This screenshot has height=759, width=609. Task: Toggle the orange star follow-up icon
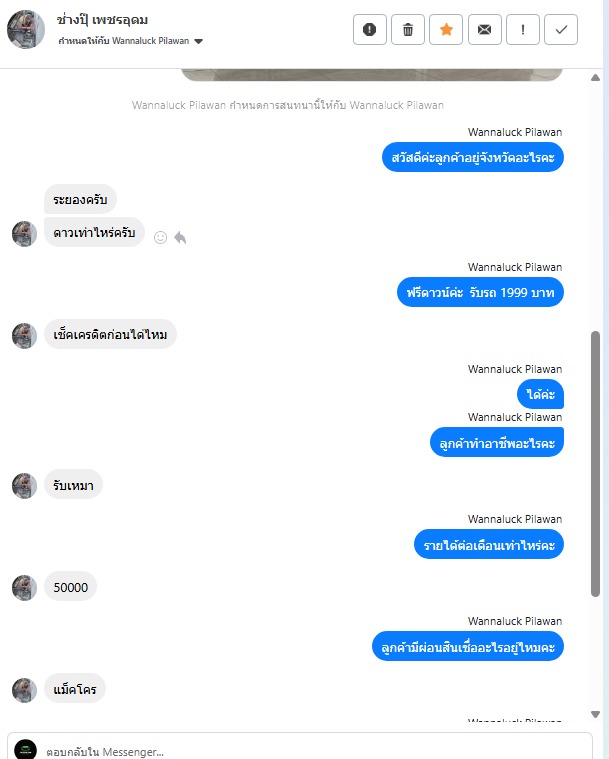(446, 30)
